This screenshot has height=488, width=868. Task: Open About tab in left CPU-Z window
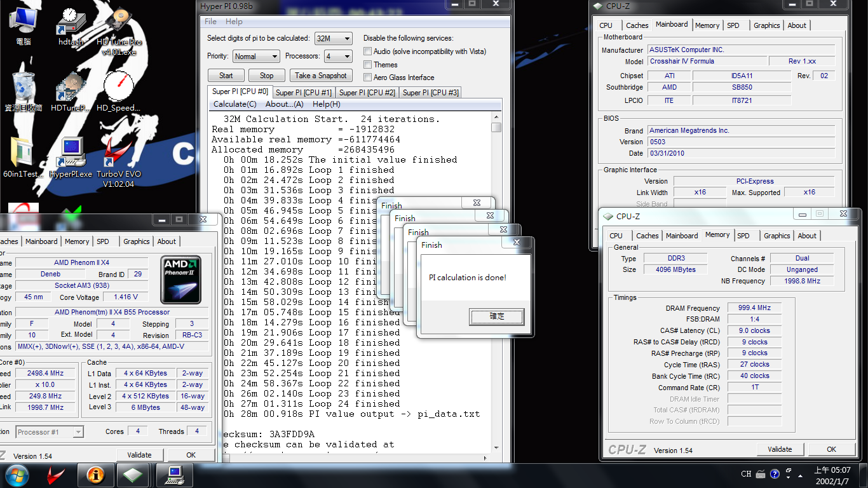[166, 241]
